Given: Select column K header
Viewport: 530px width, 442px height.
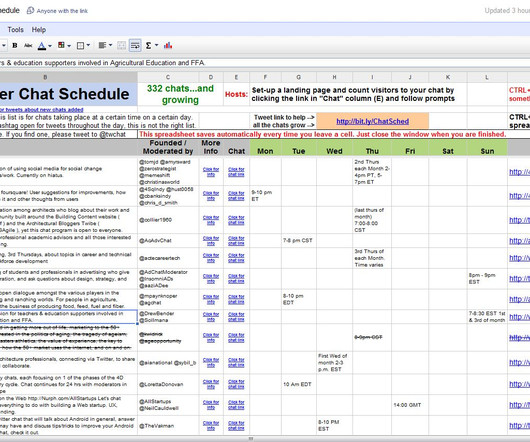Looking at the screenshot, I should click(448, 77).
